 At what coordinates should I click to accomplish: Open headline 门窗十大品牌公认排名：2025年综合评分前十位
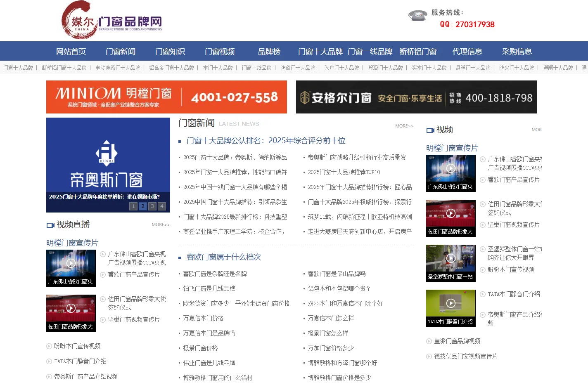[x=266, y=141]
